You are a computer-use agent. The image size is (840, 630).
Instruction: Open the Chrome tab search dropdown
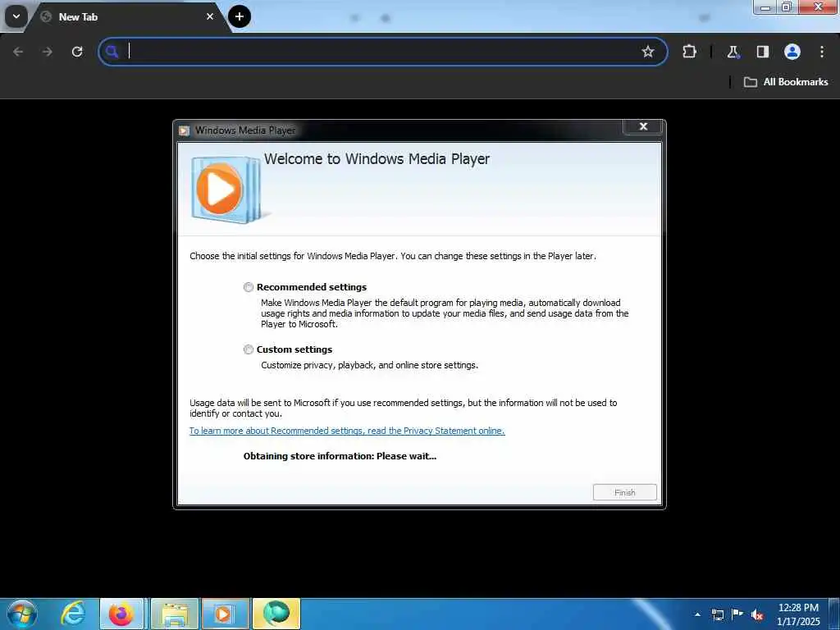(16, 16)
